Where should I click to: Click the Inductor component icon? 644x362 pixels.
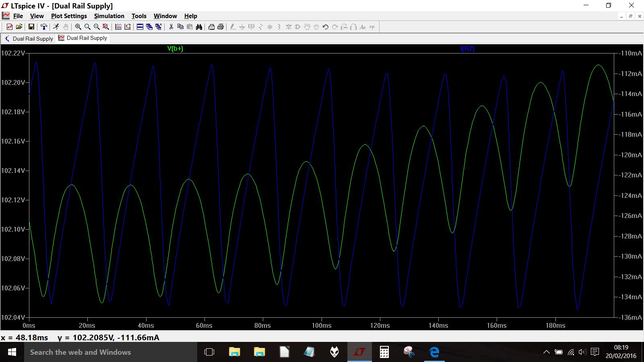[279, 27]
